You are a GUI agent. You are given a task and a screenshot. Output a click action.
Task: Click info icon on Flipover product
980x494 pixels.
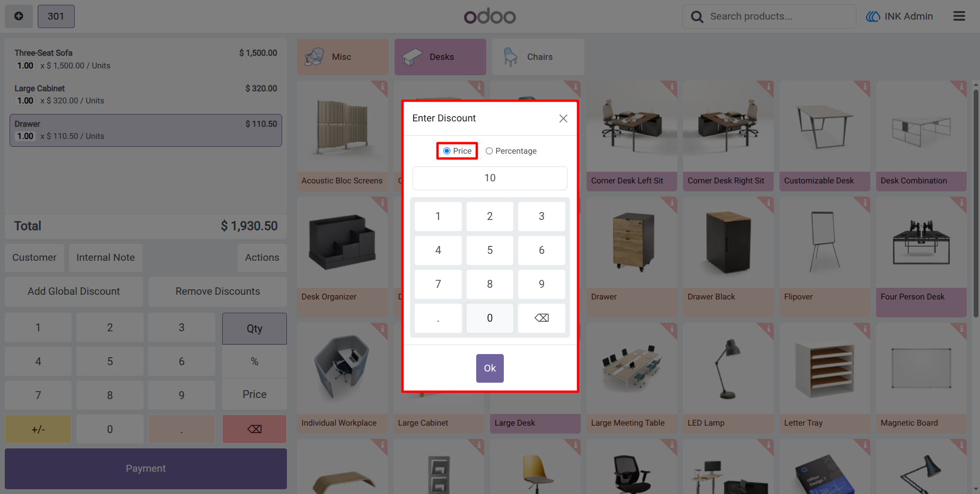pos(864,202)
